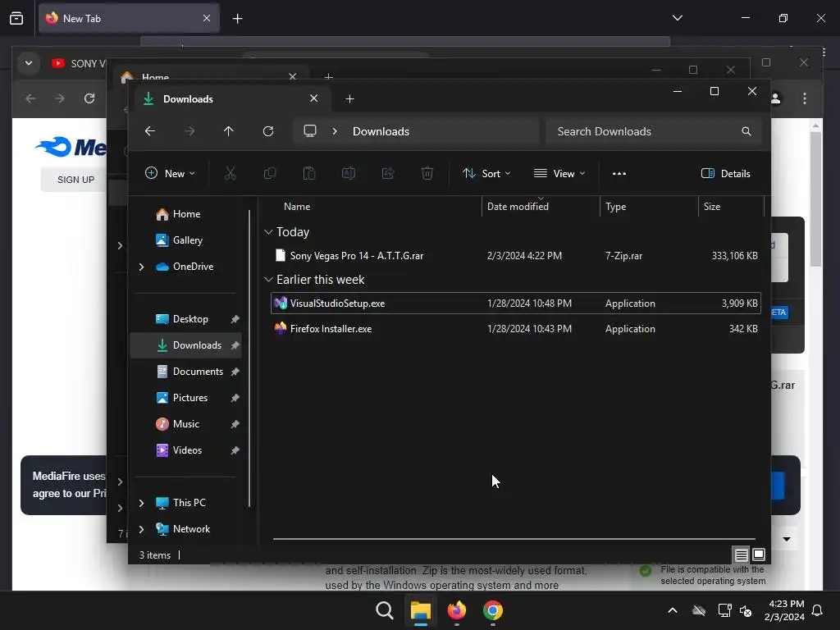
Task: Click the Chrome profile avatar icon
Action: point(775,98)
